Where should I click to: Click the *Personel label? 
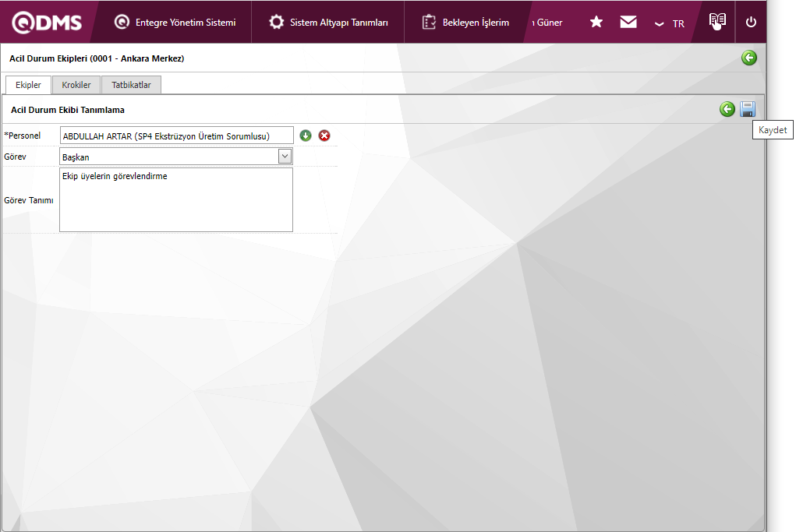pyautogui.click(x=23, y=136)
